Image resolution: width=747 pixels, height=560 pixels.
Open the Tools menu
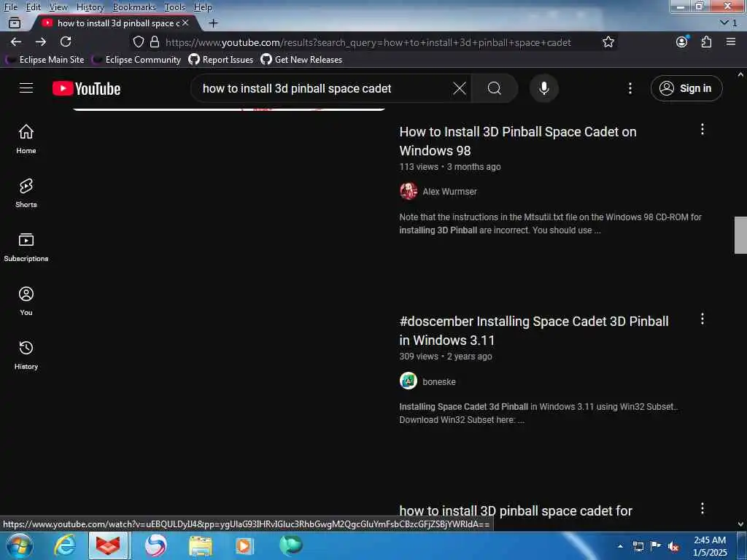(175, 7)
